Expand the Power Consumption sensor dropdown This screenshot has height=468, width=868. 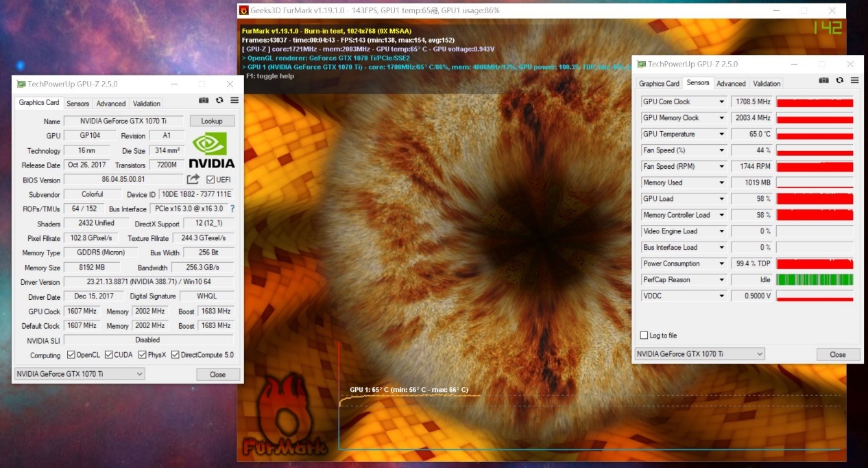point(721,264)
